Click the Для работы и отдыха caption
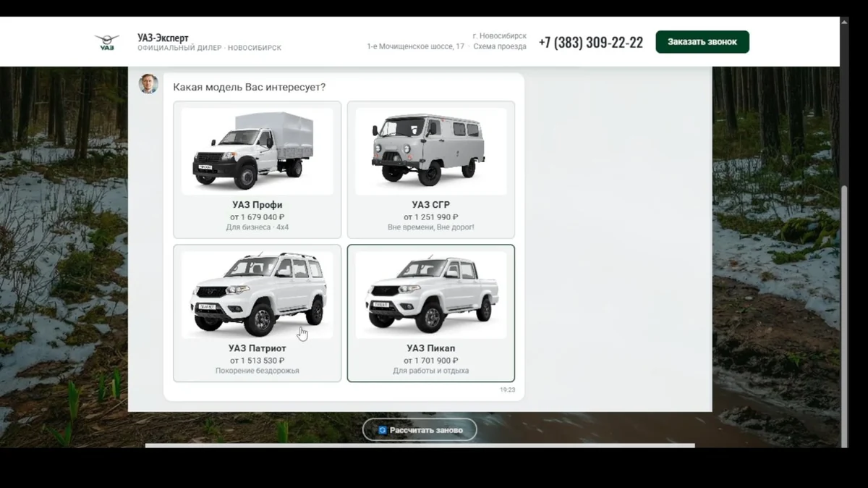The height and width of the screenshot is (488, 868). (431, 371)
